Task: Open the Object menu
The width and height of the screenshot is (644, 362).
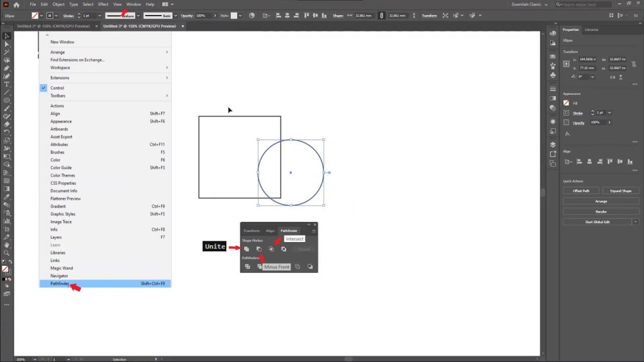Action: point(58,4)
